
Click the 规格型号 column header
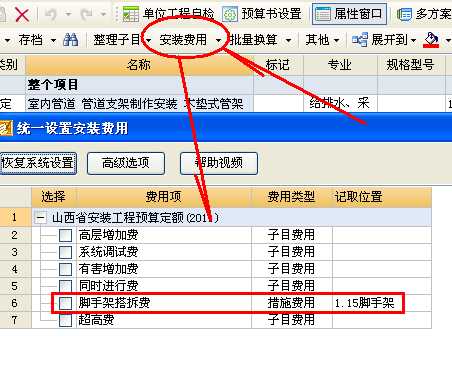(411, 65)
